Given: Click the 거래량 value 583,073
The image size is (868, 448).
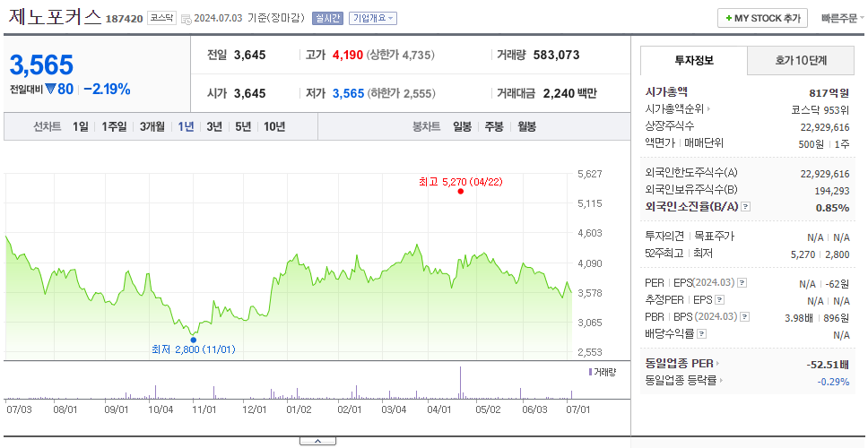Looking at the screenshot, I should click(556, 55).
